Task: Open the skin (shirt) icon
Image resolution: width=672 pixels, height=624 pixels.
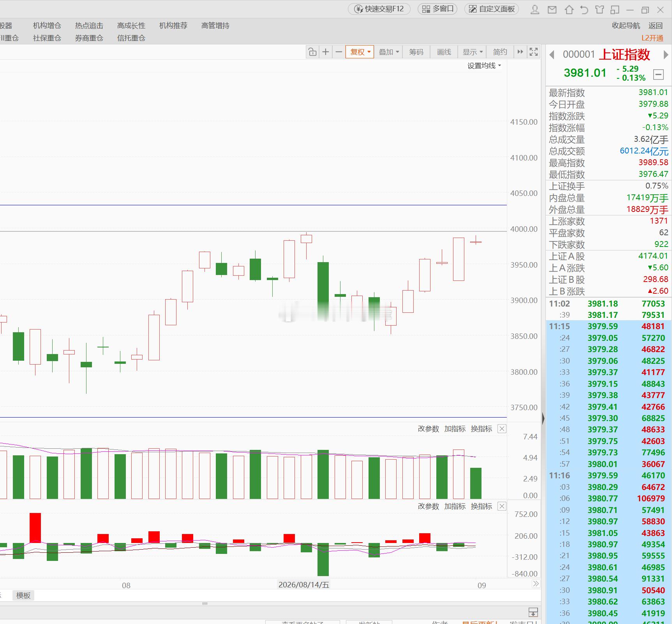Action: coord(600,9)
